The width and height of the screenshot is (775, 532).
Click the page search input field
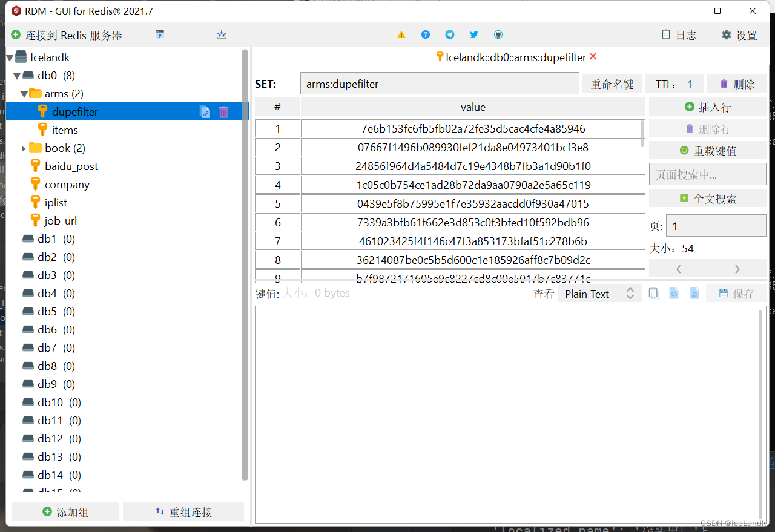tap(708, 175)
